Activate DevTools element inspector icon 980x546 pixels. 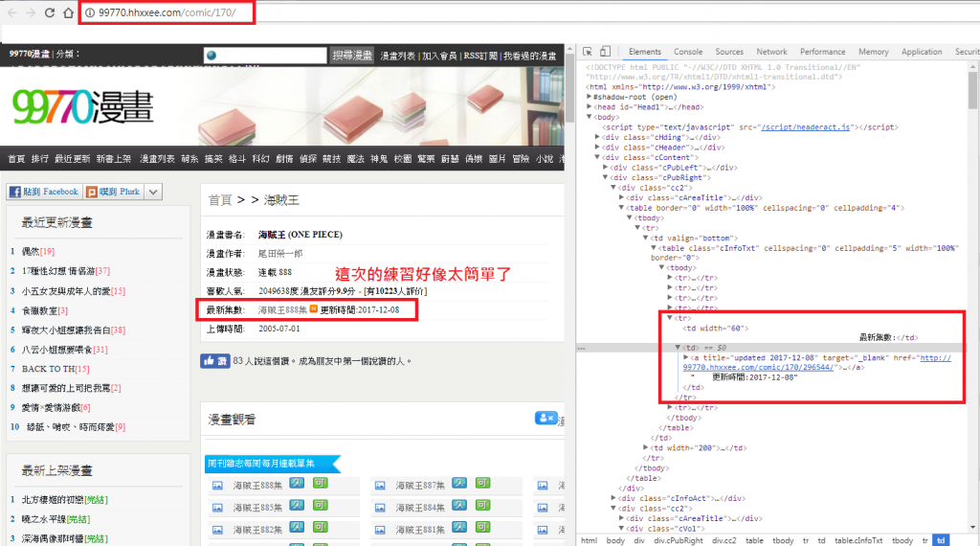(588, 52)
